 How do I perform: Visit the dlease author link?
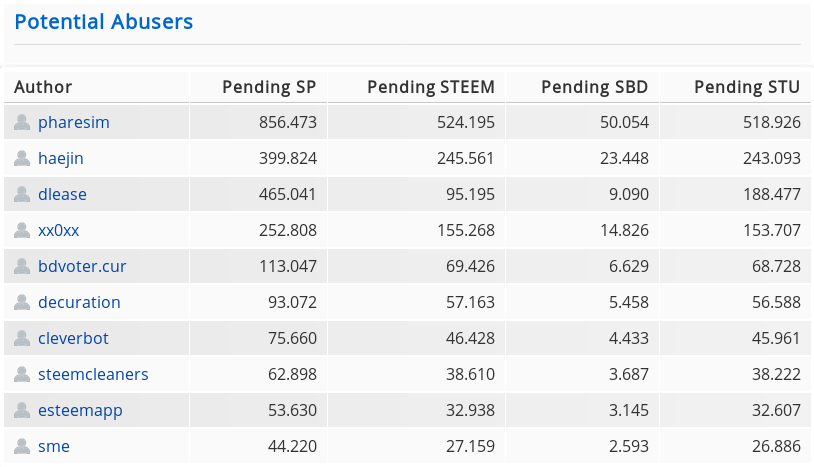62,194
